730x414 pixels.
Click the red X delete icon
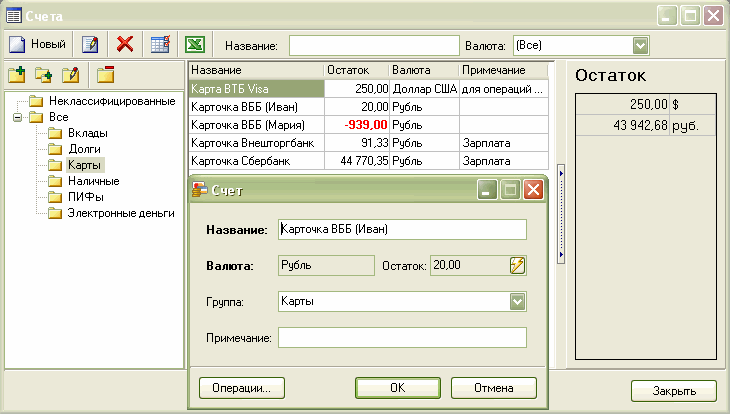125,45
